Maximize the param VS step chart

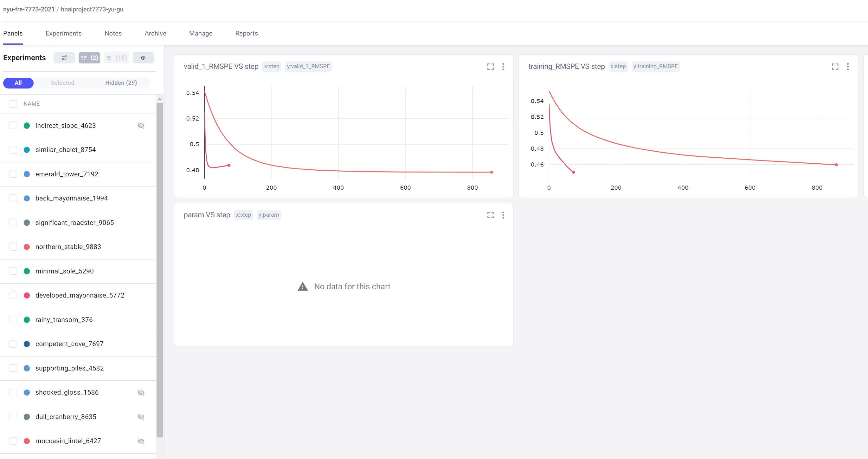(x=490, y=215)
